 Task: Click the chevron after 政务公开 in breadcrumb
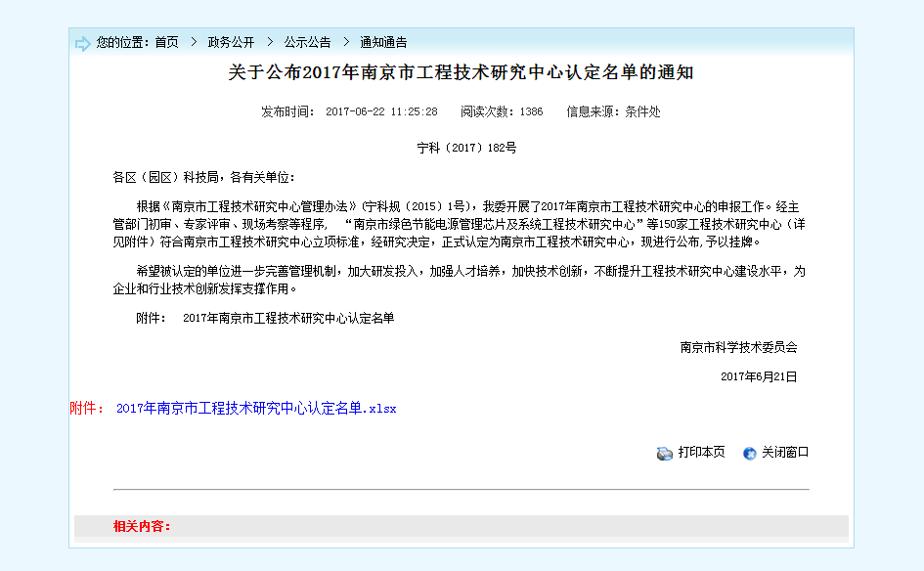point(269,42)
